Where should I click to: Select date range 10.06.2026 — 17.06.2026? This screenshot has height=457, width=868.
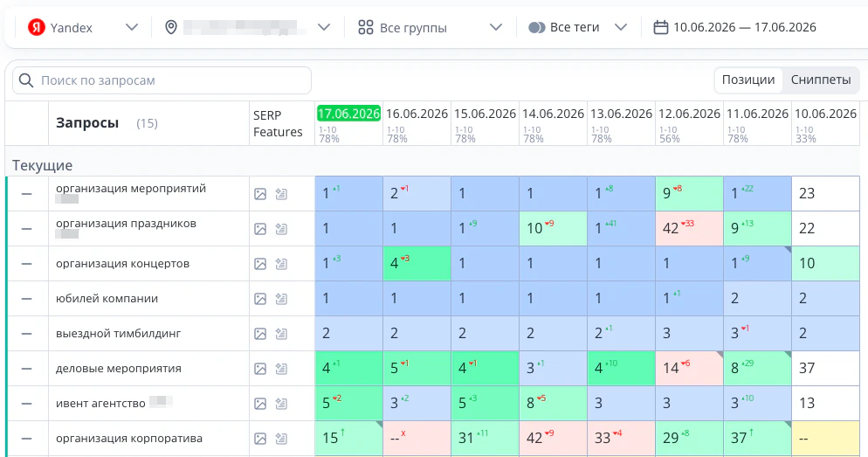pyautogui.click(x=745, y=27)
